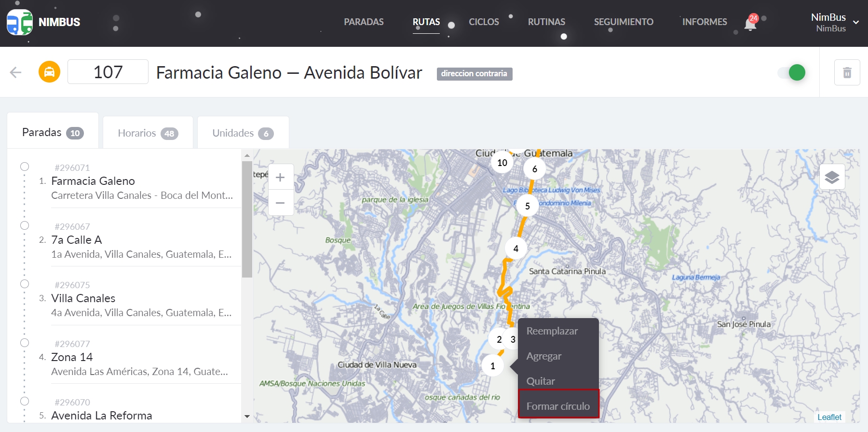Go back using the left arrow
The width and height of the screenshot is (868, 432).
click(x=16, y=72)
